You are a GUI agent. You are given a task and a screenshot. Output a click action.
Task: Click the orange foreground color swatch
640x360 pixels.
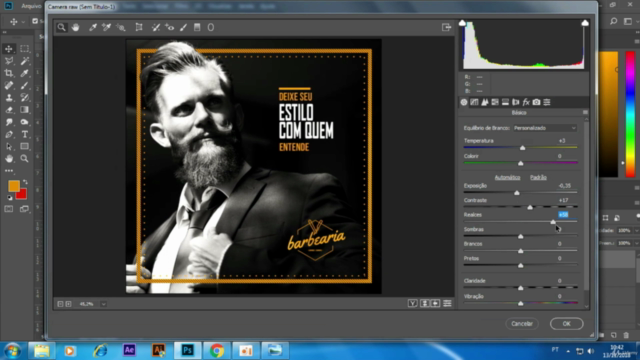click(x=13, y=185)
